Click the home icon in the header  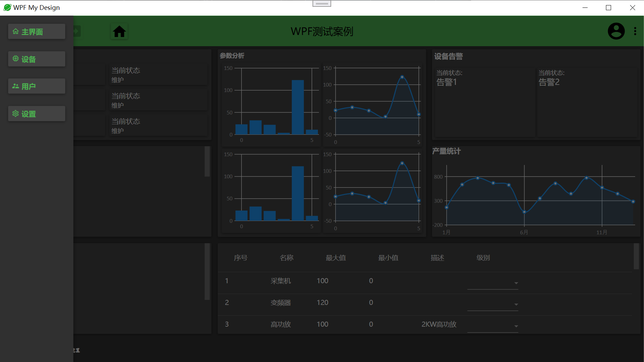pyautogui.click(x=119, y=32)
